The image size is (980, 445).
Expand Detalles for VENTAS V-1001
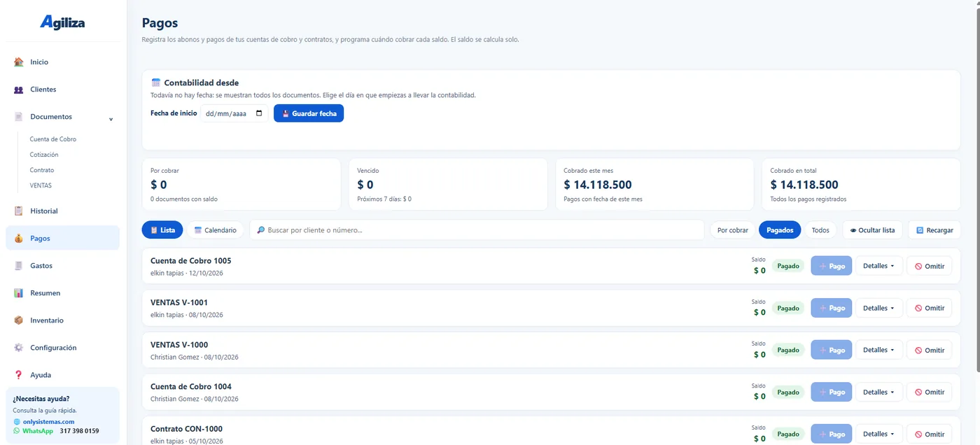[878, 308]
